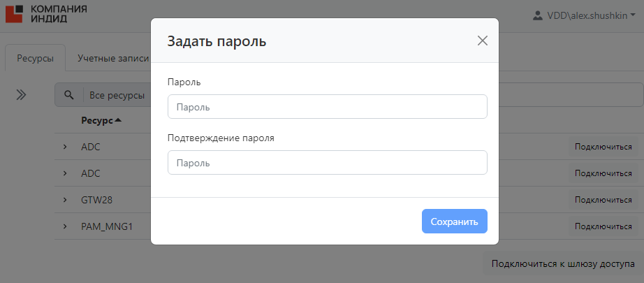Click the Пароль input field

pyautogui.click(x=327, y=107)
